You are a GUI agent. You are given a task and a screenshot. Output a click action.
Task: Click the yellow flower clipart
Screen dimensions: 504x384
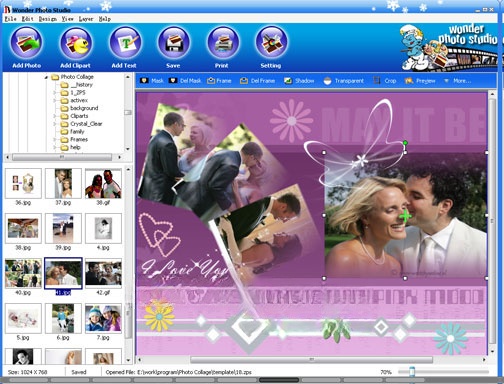159,315
